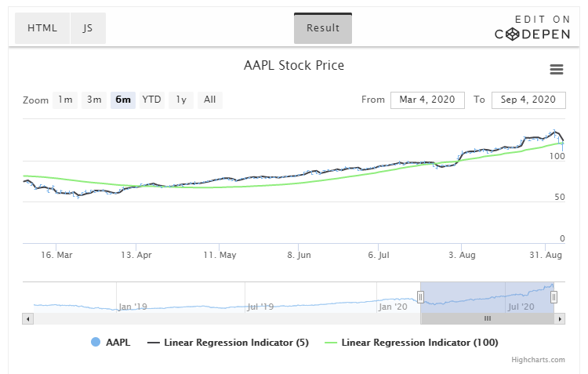Toggle the AAPL series legend item
Screen dimensions: 588x374
[111, 342]
